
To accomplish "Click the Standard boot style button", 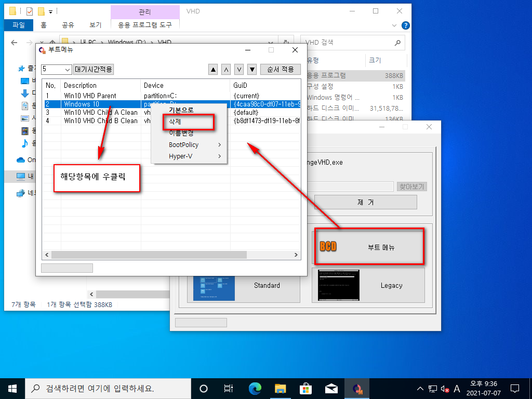I will point(244,285).
